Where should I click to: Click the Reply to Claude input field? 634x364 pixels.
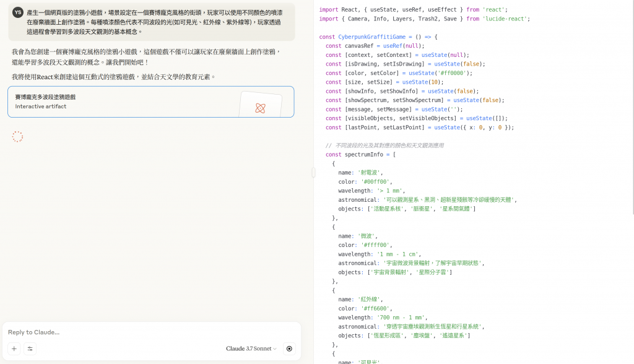tap(152, 332)
